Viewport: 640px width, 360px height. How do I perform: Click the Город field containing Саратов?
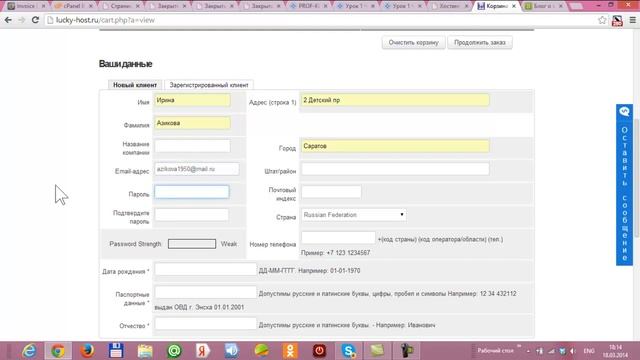point(395,146)
